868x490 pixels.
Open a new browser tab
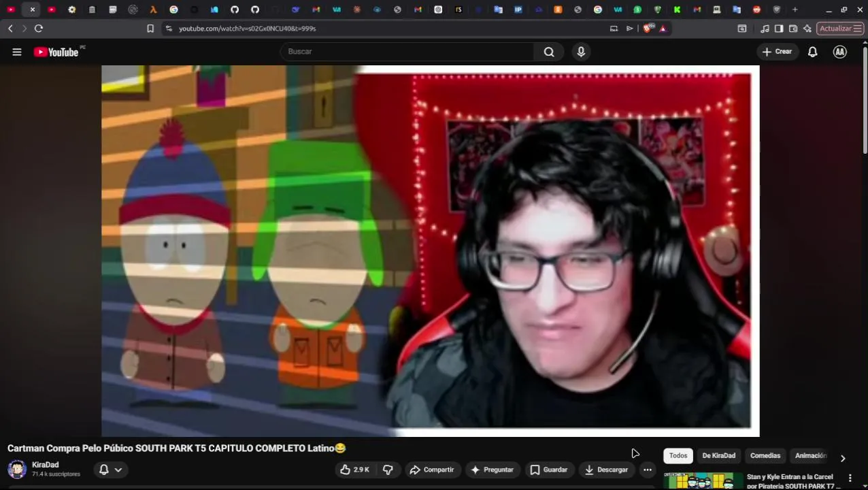click(795, 10)
